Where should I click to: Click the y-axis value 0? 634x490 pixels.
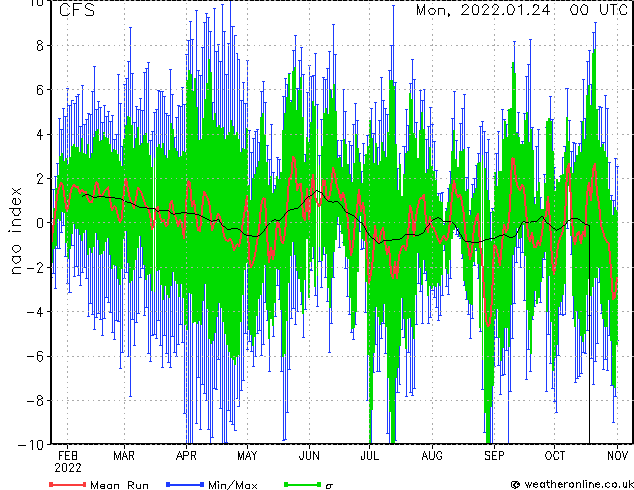(40, 223)
